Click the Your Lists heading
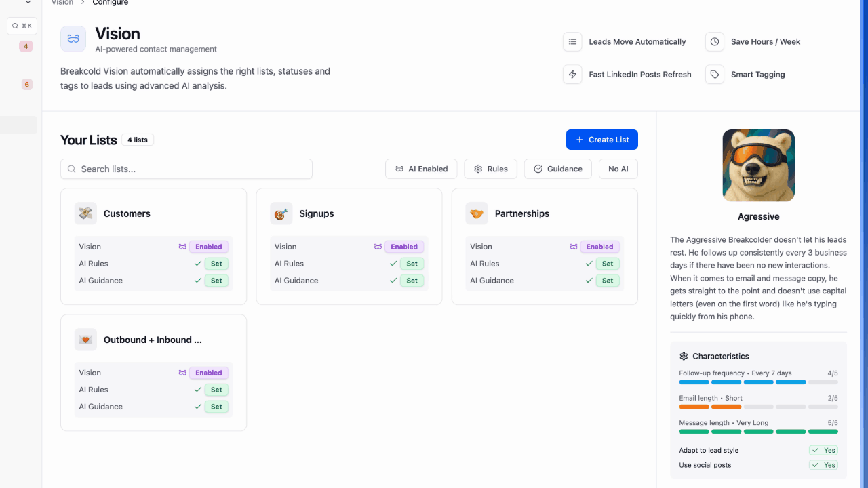Image resolution: width=868 pixels, height=488 pixels. tap(89, 140)
